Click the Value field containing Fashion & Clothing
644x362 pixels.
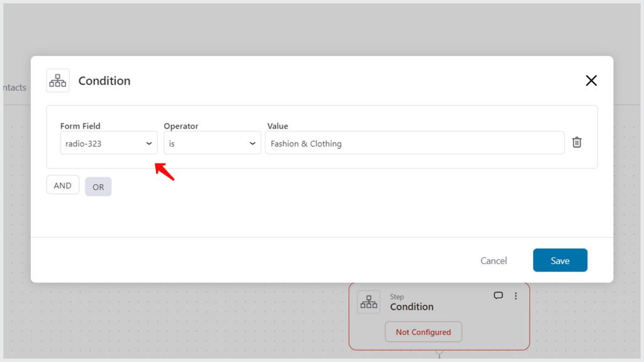tap(415, 143)
